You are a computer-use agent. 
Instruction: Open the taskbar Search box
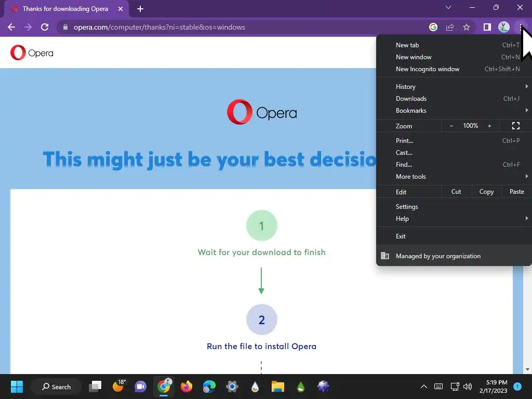coord(56,387)
